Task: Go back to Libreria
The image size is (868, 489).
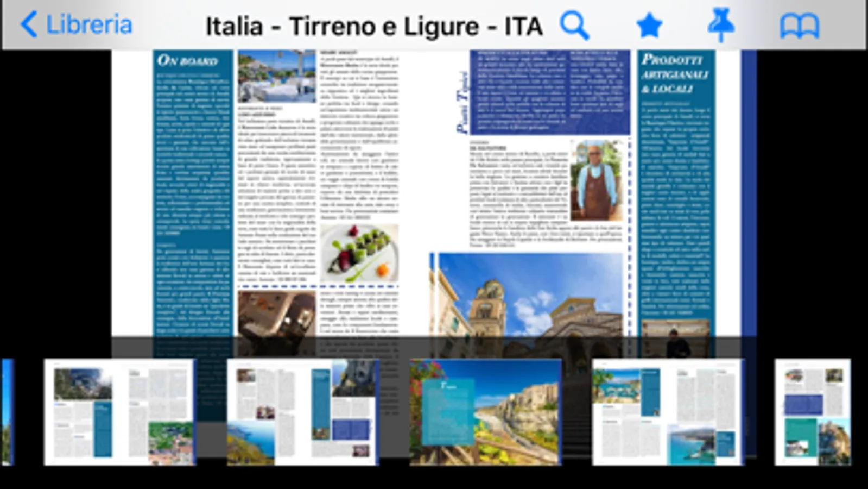Action: 76,25
